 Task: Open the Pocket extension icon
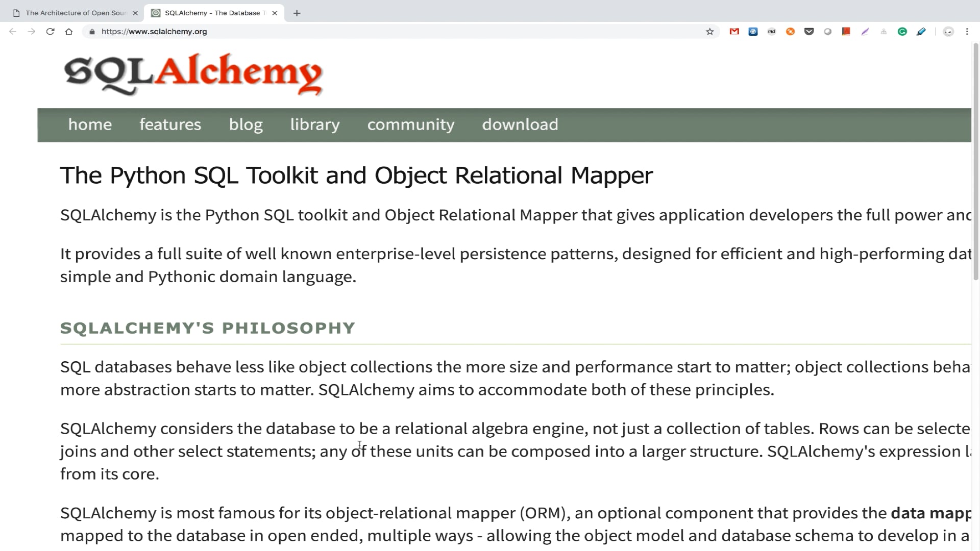[x=809, y=32]
